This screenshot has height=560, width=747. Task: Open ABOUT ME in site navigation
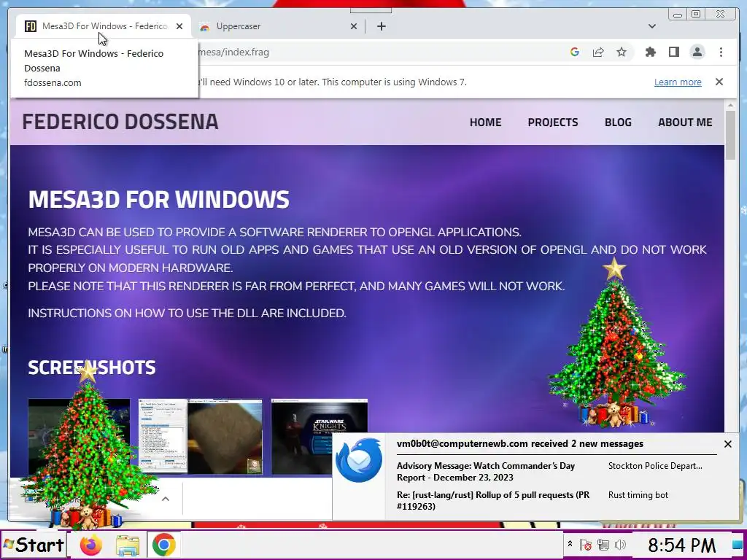pyautogui.click(x=685, y=122)
